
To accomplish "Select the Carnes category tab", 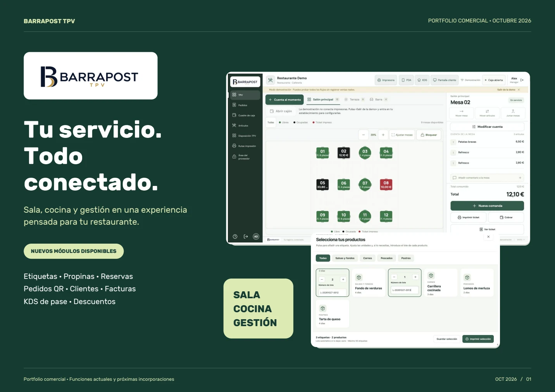I will point(367,258).
